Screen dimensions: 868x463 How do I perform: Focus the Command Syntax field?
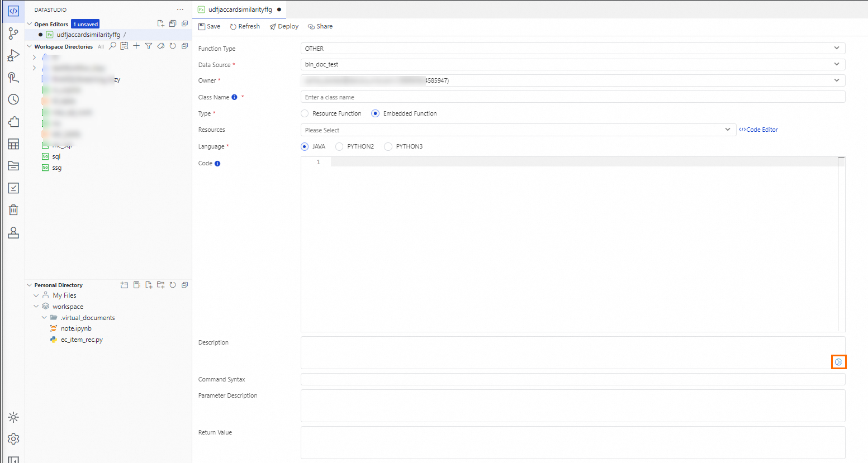tap(573, 379)
